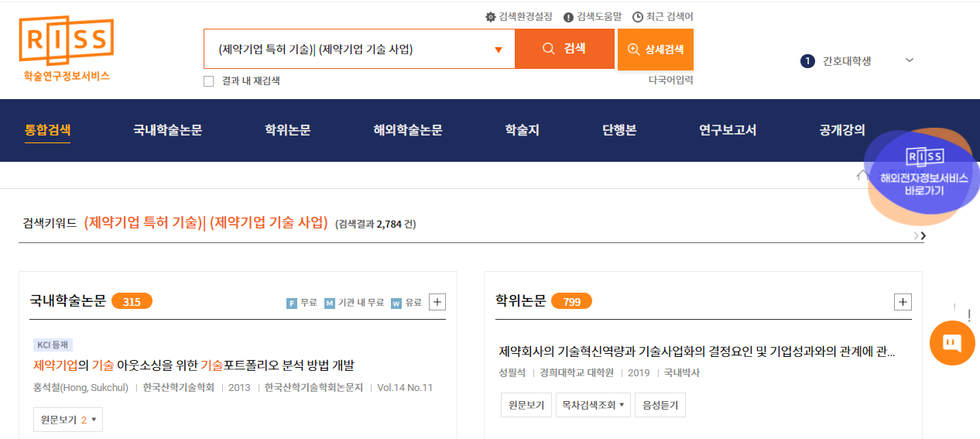
Task: Click the 국내학술논문 section heading
Action: [68, 301]
